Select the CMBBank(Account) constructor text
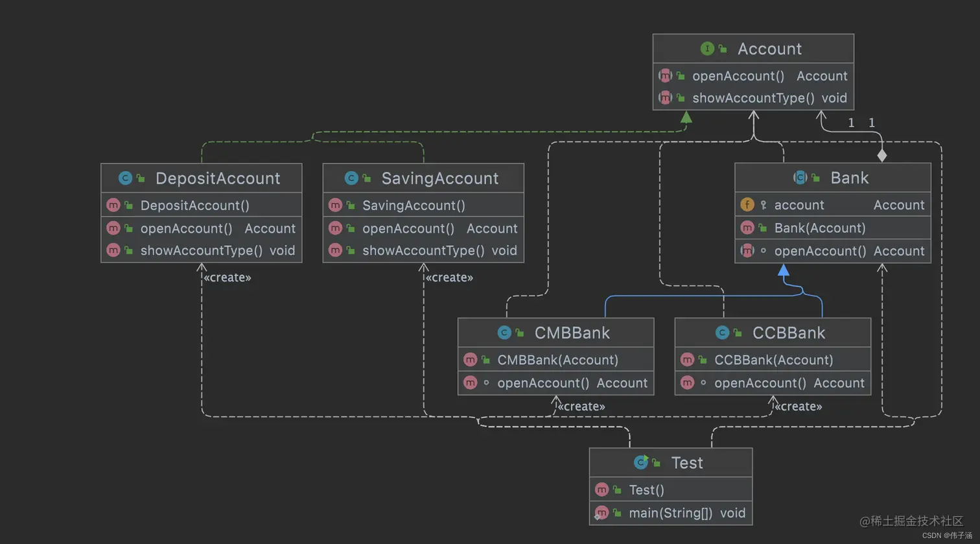The width and height of the screenshot is (980, 544). click(558, 360)
